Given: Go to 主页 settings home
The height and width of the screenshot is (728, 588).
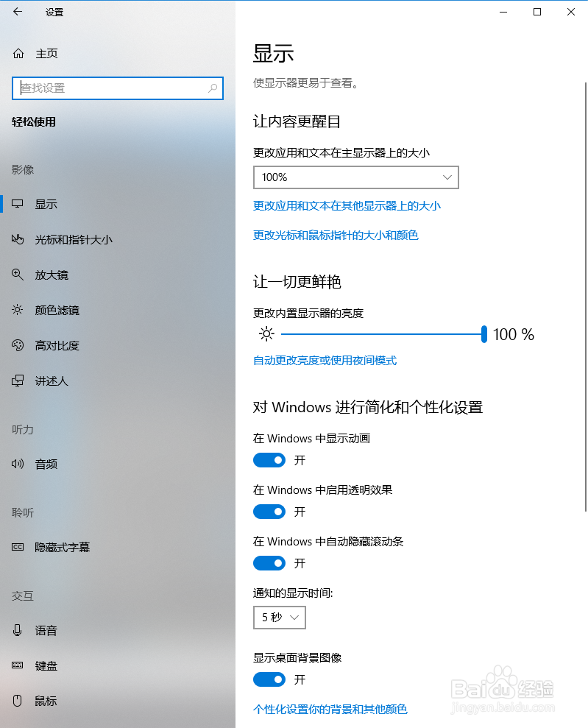Looking at the screenshot, I should click(x=46, y=54).
